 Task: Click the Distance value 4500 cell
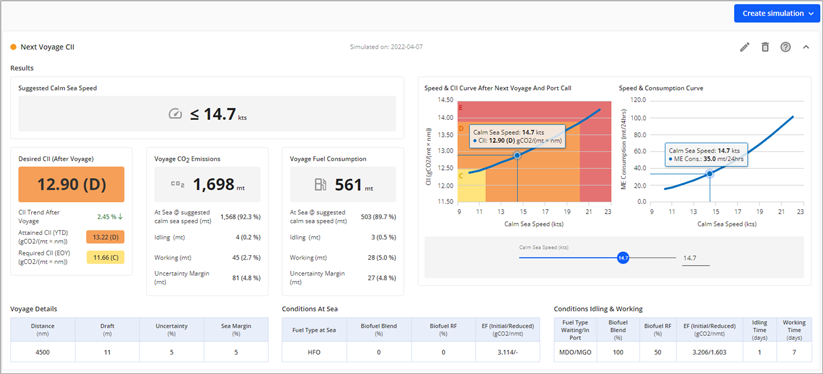[43, 352]
